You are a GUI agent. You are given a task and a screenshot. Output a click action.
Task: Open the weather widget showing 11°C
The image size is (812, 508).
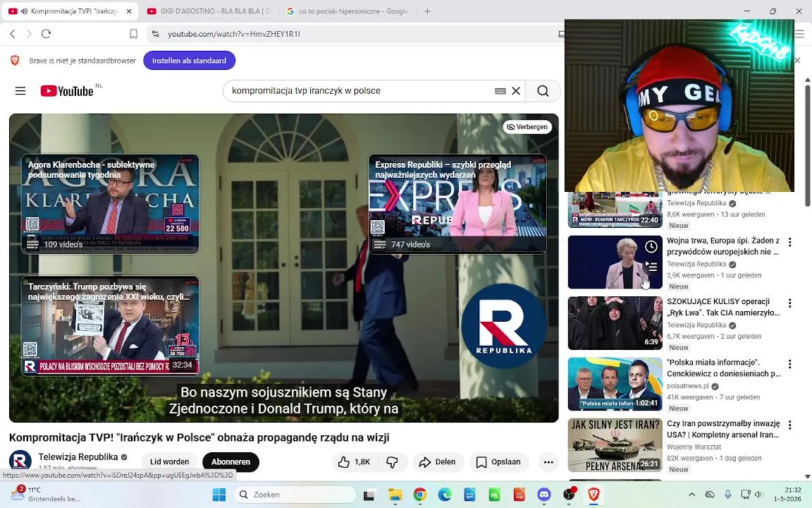[x=47, y=494]
